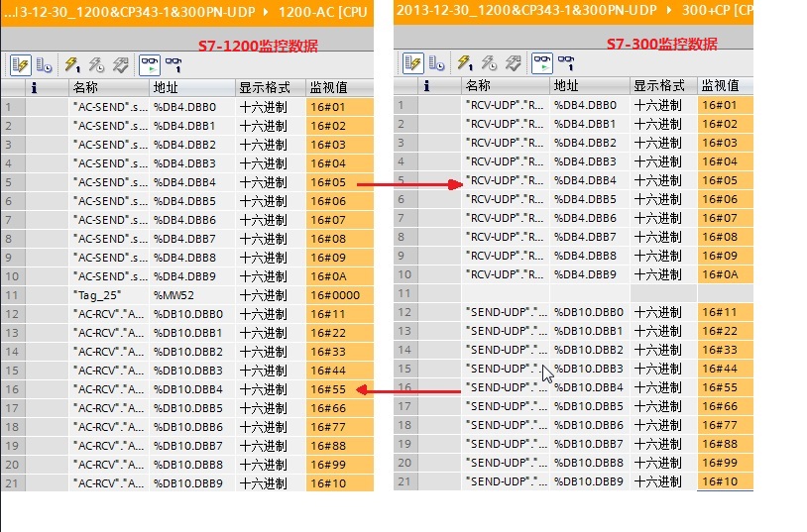
Task: Toggle show/hide modify columns in S7-300 toolbar
Action: [412, 63]
